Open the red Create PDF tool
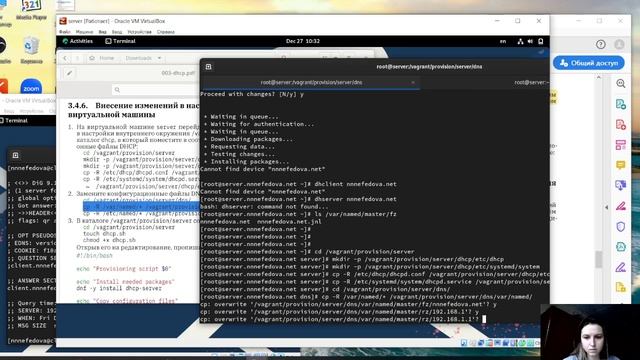The width and height of the screenshot is (640, 360). pyautogui.click(x=620, y=124)
